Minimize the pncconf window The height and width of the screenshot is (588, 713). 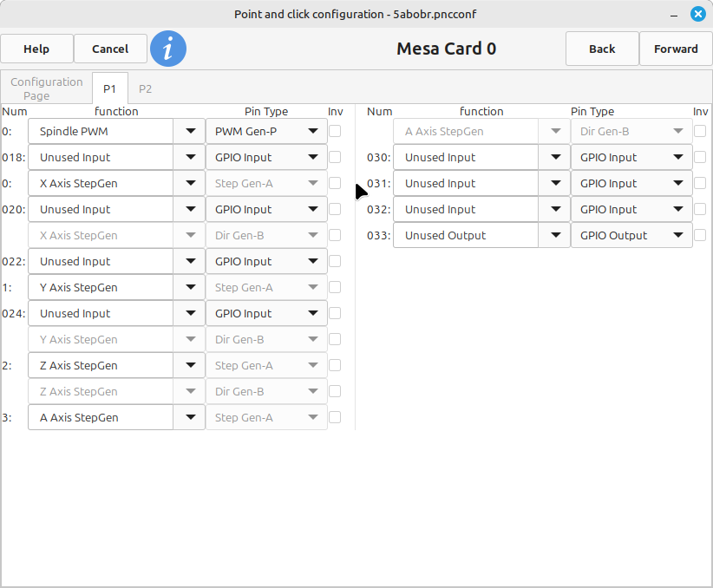[x=674, y=14]
